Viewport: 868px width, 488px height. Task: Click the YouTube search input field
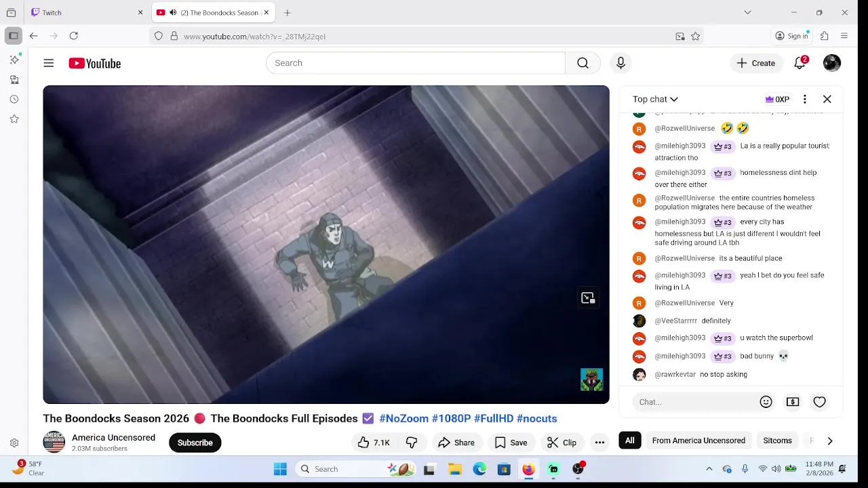coord(416,63)
